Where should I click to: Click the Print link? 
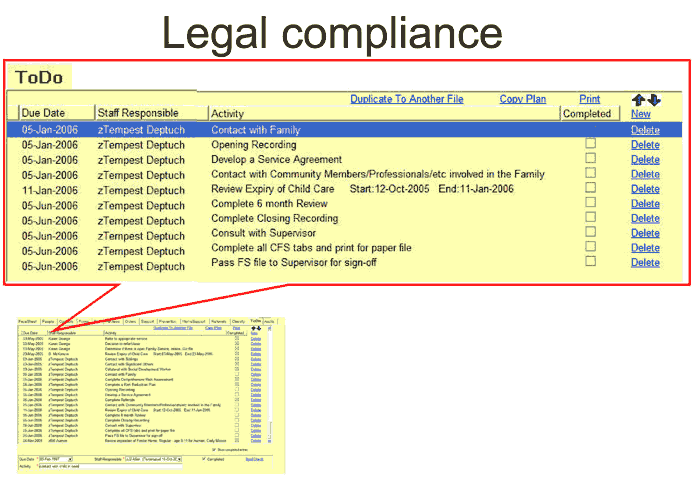click(589, 99)
